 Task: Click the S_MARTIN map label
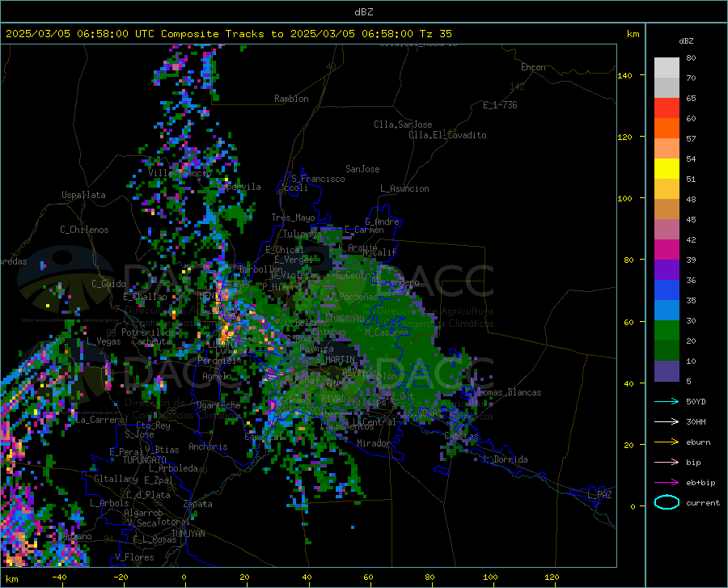(x=335, y=360)
